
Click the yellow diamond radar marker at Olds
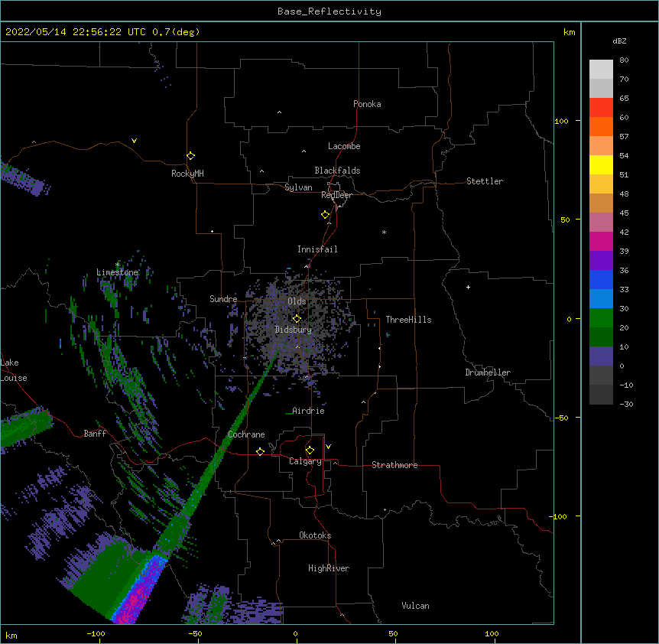[297, 319]
